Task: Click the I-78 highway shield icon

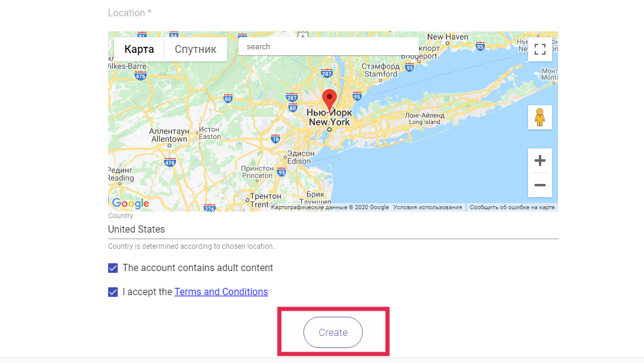Action: tap(276, 139)
